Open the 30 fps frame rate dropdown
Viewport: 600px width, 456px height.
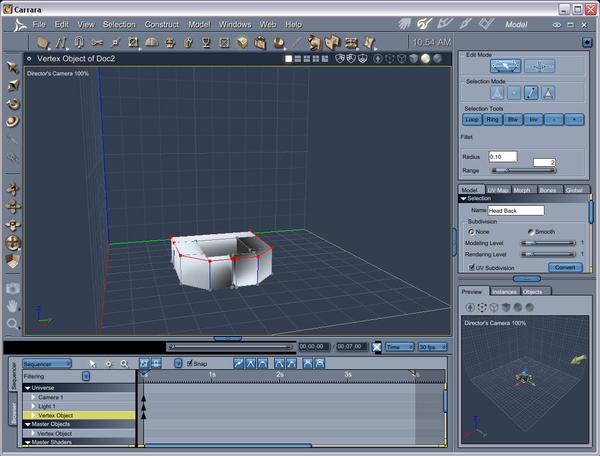pyautogui.click(x=434, y=346)
